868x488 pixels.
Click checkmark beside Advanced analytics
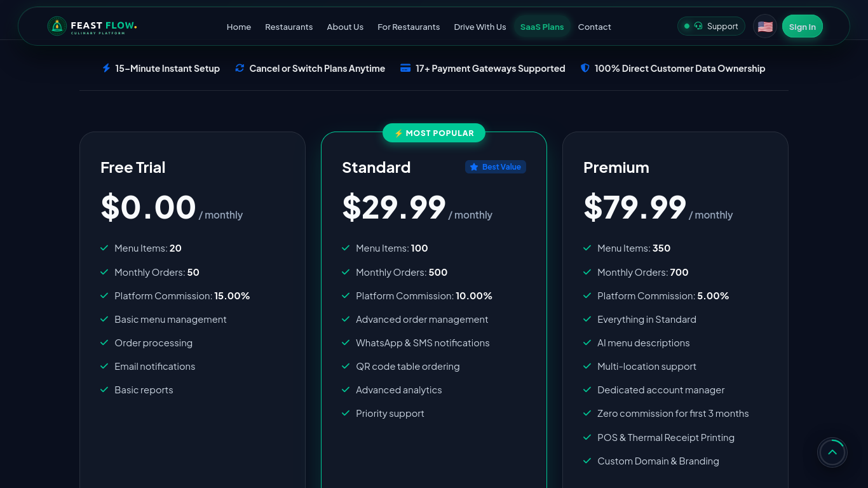pyautogui.click(x=346, y=390)
